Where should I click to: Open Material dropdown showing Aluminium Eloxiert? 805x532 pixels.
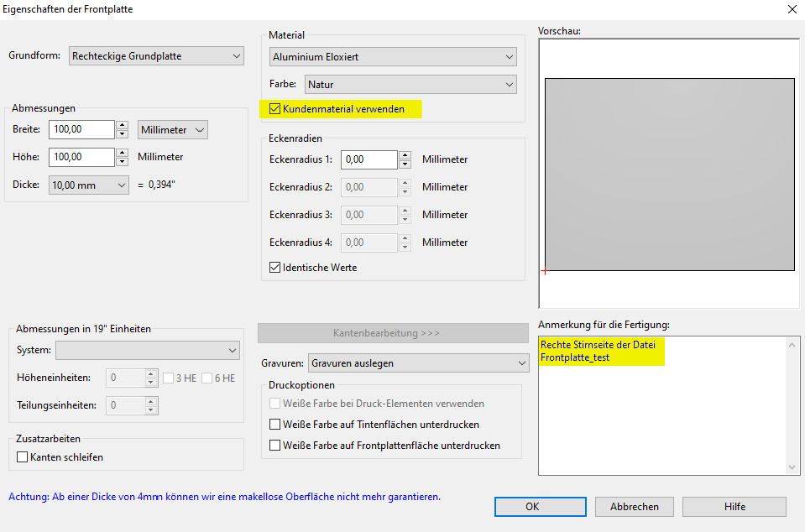(x=393, y=57)
